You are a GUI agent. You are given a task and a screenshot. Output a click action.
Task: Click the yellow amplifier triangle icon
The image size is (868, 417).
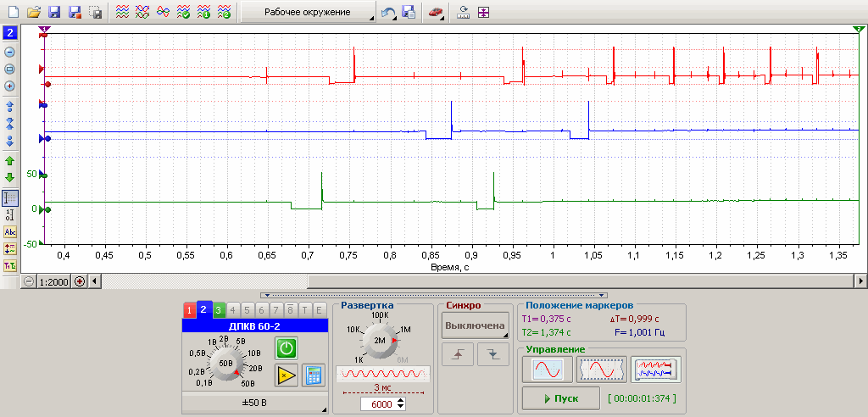pos(287,375)
